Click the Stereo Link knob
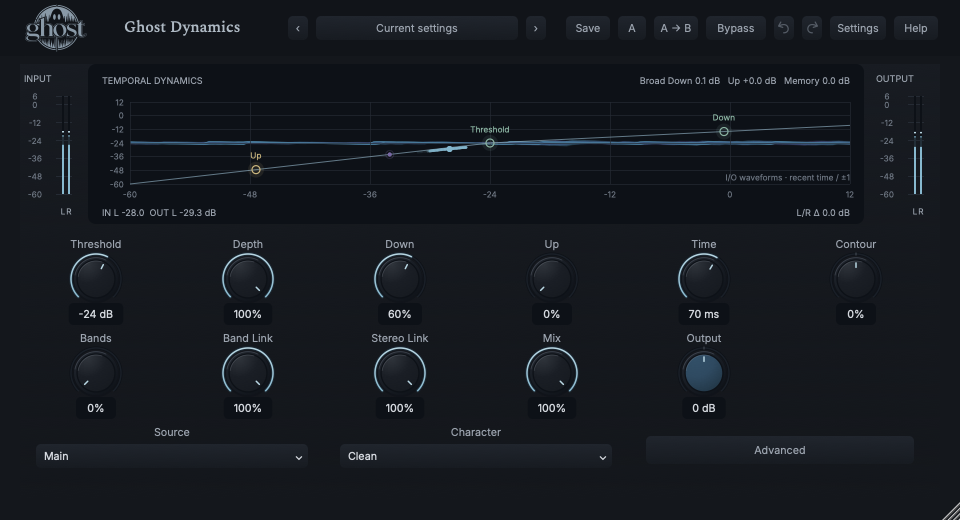Image resolution: width=960 pixels, height=520 pixels. [399, 373]
